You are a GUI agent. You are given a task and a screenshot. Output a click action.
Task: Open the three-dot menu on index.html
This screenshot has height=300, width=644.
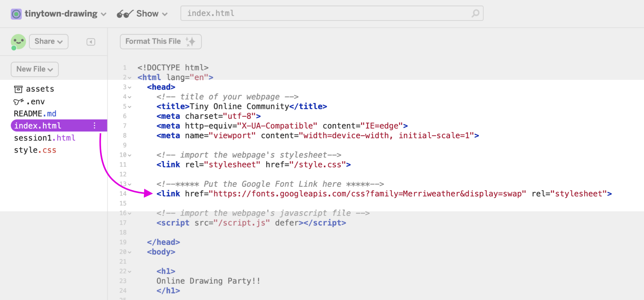pos(94,126)
